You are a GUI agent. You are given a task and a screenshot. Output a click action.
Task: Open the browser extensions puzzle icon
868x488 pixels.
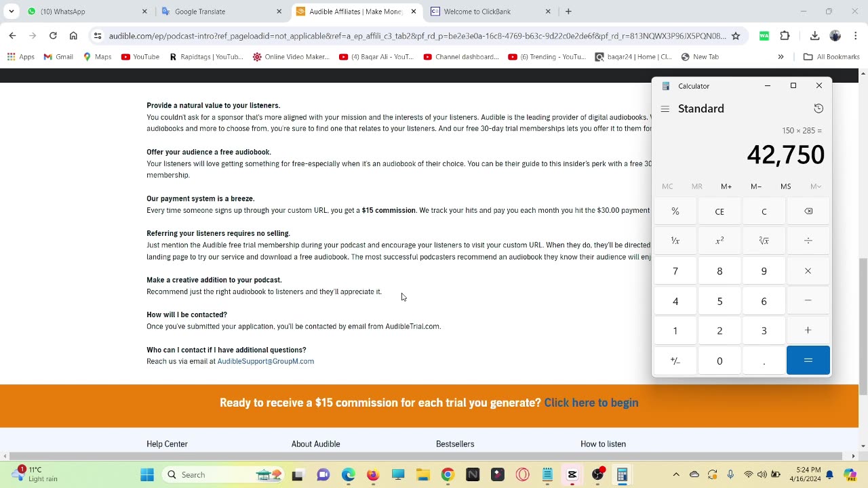(x=785, y=36)
